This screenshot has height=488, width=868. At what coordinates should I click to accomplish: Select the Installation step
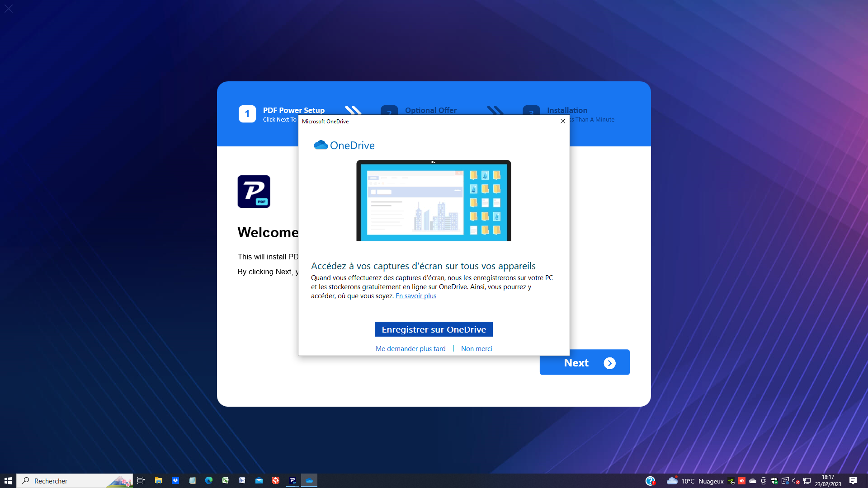pyautogui.click(x=567, y=110)
